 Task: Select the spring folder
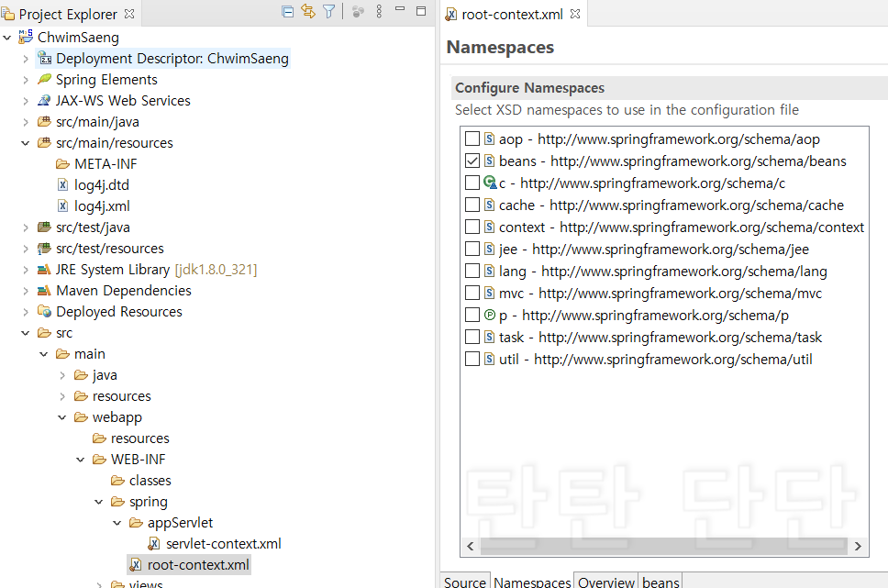(x=149, y=502)
